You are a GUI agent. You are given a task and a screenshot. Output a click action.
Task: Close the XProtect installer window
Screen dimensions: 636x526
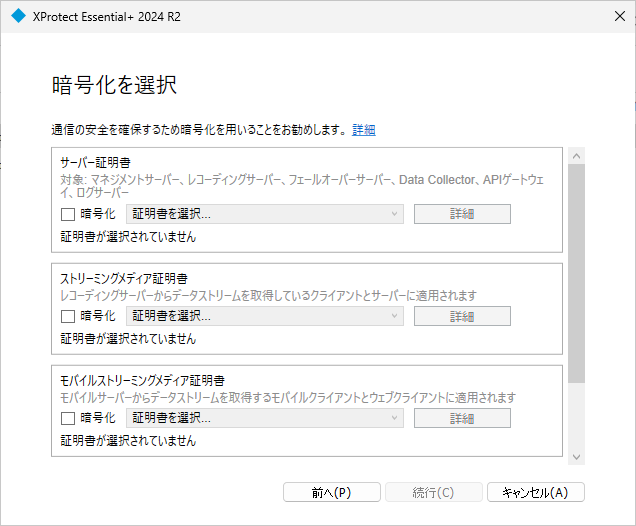point(619,16)
